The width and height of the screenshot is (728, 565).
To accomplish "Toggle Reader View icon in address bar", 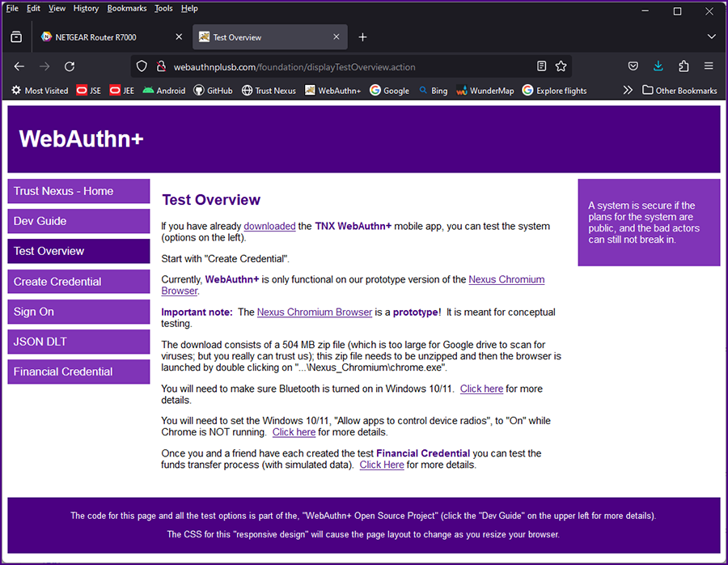I will pos(541,66).
